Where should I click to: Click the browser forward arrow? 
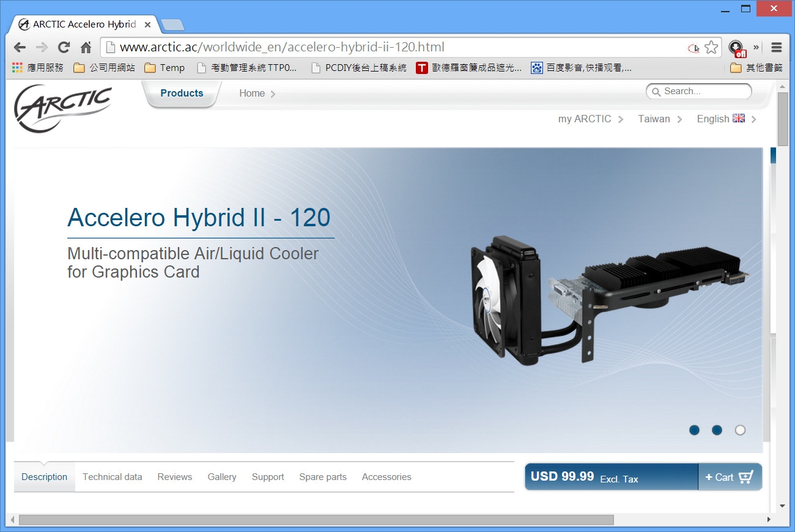(42, 48)
